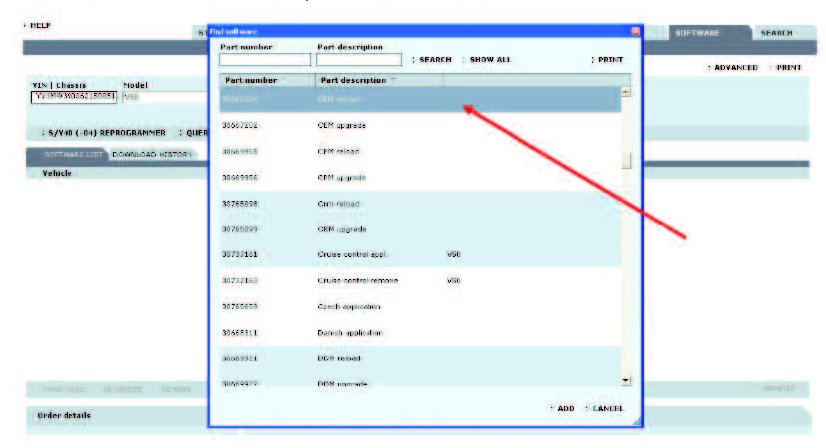Click the parts list scrollbar thumb
The height and width of the screenshot is (448, 826).
point(626,161)
